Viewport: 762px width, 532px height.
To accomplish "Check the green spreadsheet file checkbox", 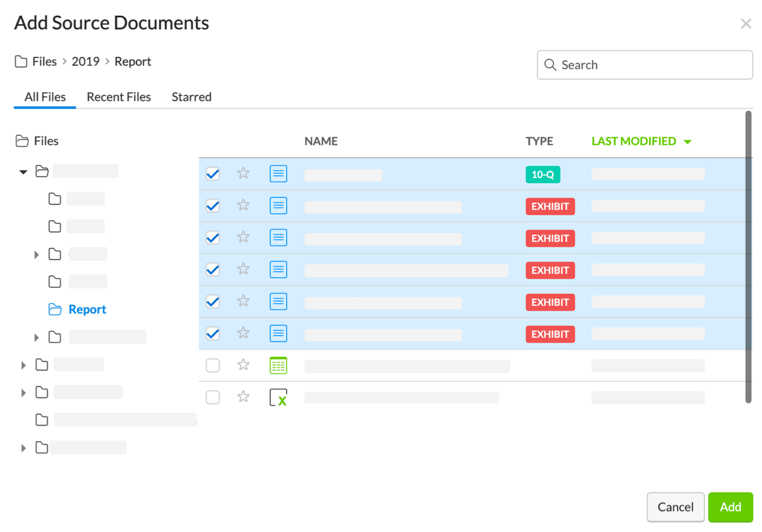I will point(213,365).
